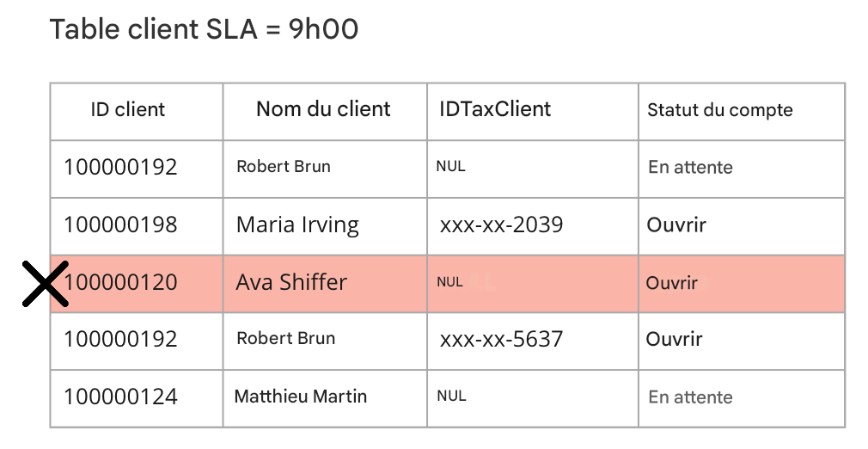Viewport: 868px width, 449px height.
Task: Click the black X mark beside the highlighted row
Action: click(45, 284)
